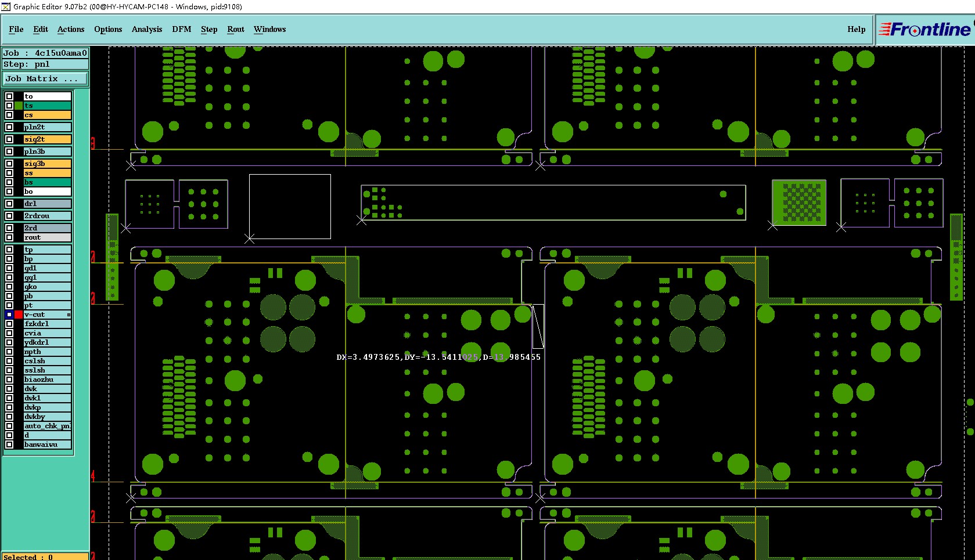Click the sslsh layer name
The height and width of the screenshot is (560, 975).
tap(48, 370)
